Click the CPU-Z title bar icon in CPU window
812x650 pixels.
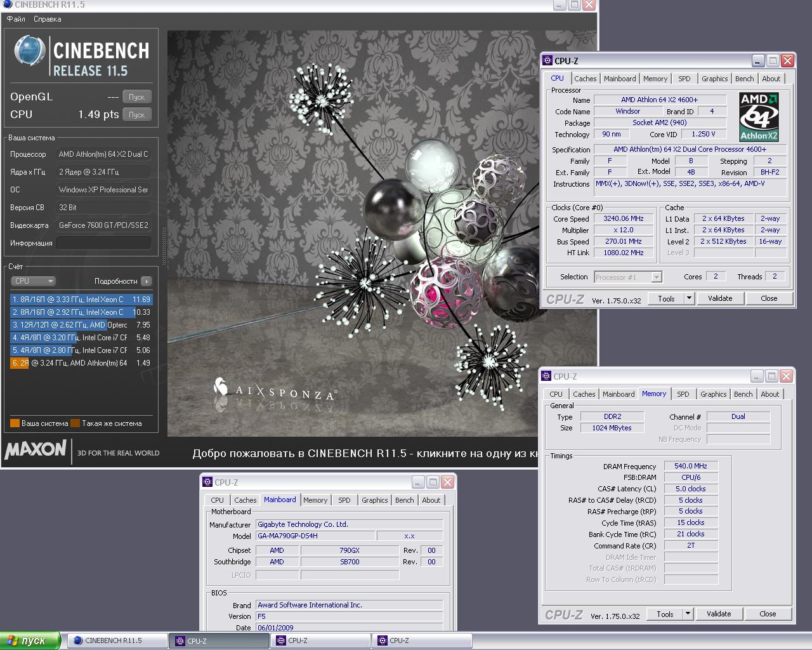pos(547,61)
